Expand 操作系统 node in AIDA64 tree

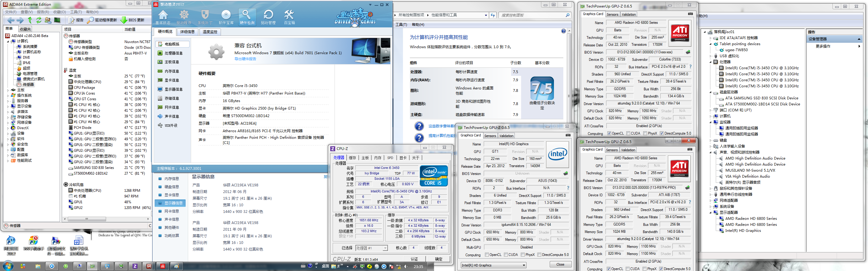(x=8, y=95)
